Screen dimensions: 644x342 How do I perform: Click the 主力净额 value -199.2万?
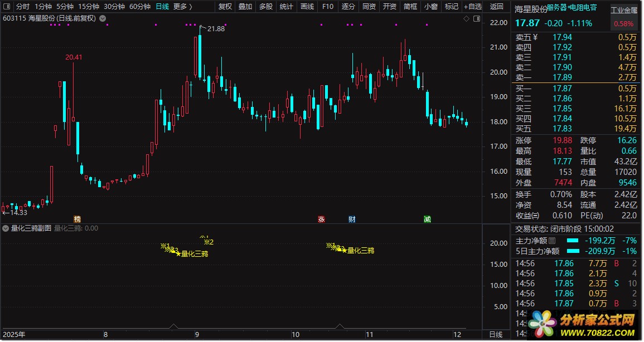click(601, 241)
